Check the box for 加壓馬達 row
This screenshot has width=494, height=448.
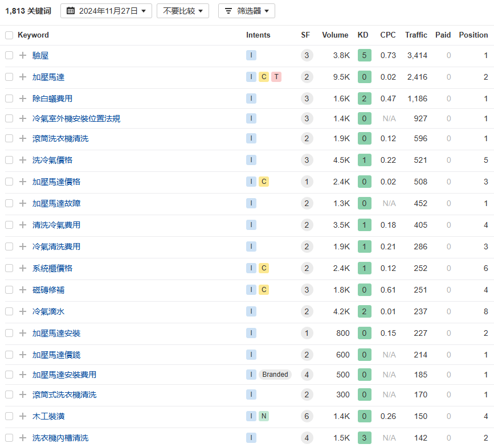[9, 77]
